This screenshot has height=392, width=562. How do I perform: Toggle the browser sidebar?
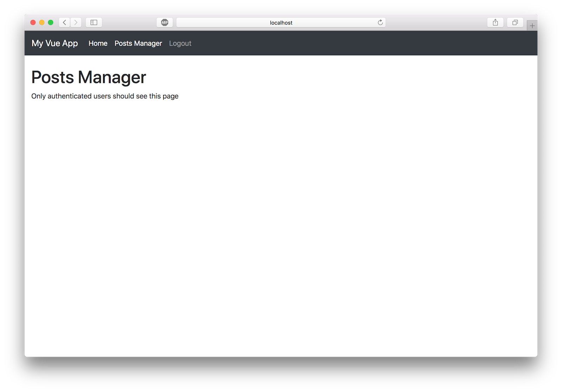click(x=94, y=22)
